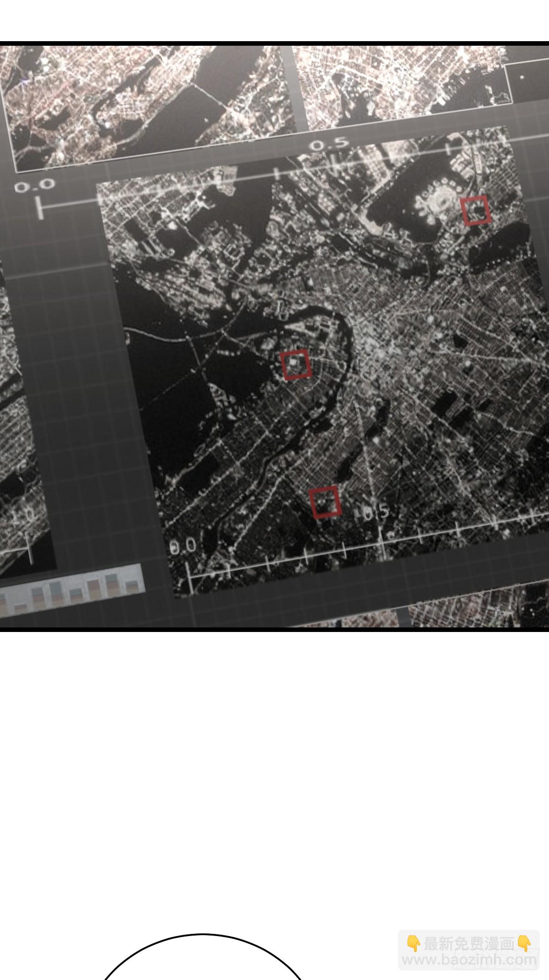
Task: Click the vertical tick mark below the 0.0 label
Action: (40, 208)
